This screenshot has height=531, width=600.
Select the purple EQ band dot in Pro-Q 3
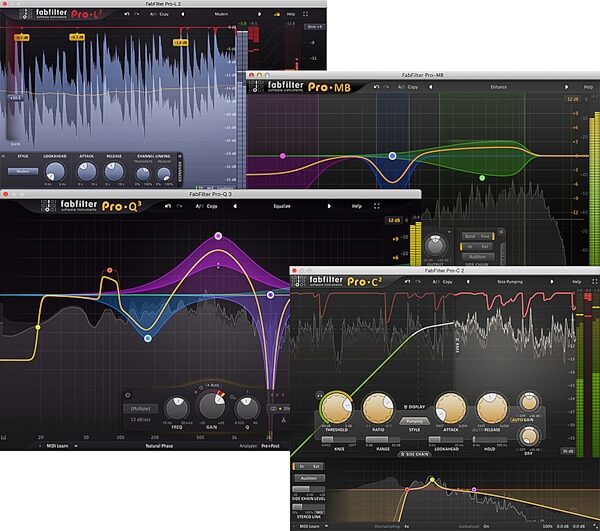[218, 236]
